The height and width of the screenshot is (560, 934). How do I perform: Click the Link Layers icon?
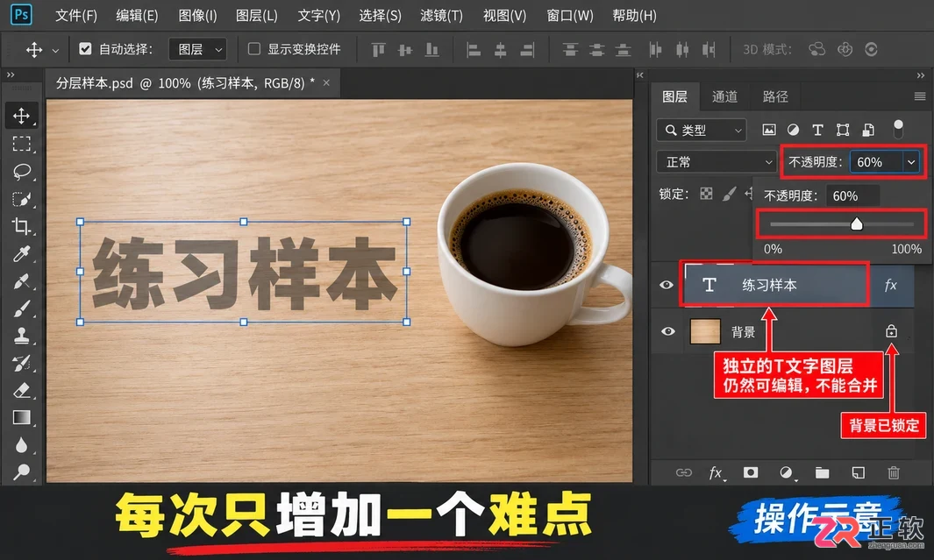click(683, 472)
